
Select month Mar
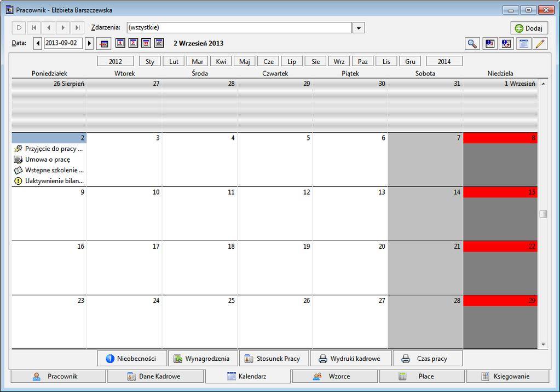[197, 61]
